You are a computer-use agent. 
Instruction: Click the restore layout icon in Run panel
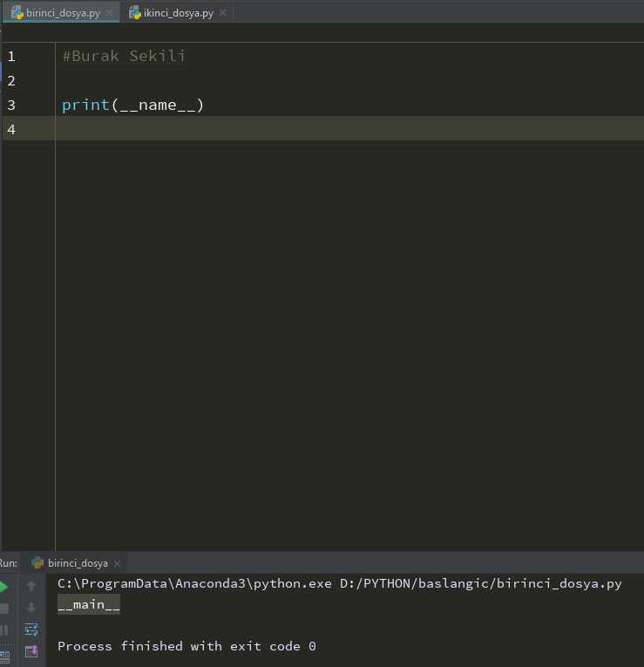[x=4, y=657]
